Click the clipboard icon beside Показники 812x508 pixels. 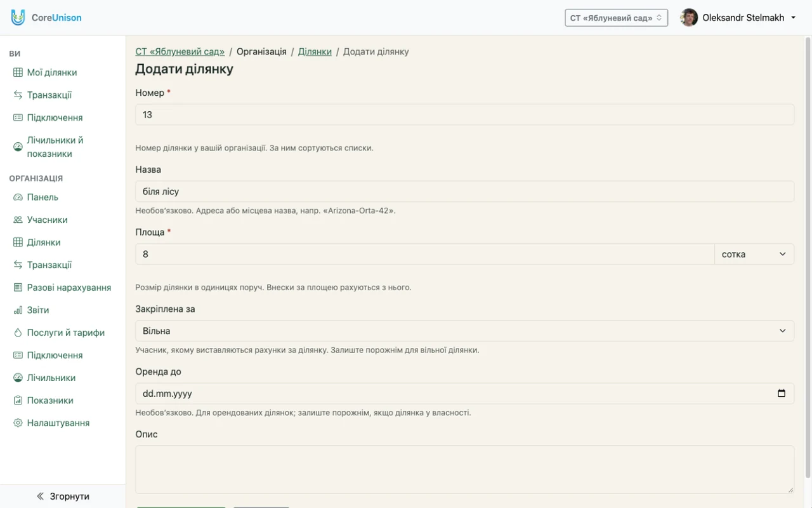click(x=18, y=400)
